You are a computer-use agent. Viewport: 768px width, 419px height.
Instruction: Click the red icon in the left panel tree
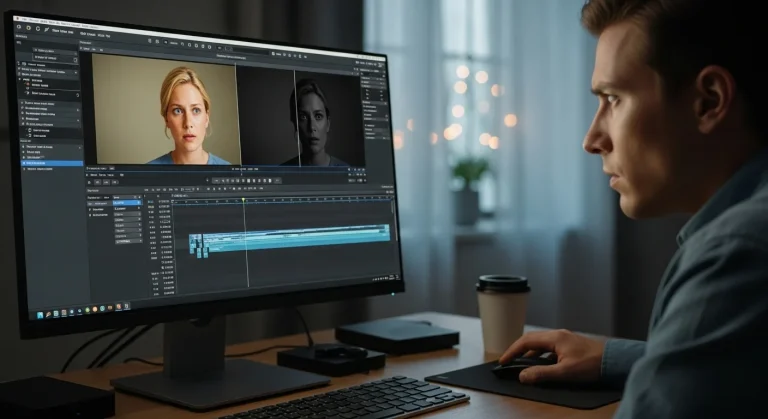click(x=28, y=84)
